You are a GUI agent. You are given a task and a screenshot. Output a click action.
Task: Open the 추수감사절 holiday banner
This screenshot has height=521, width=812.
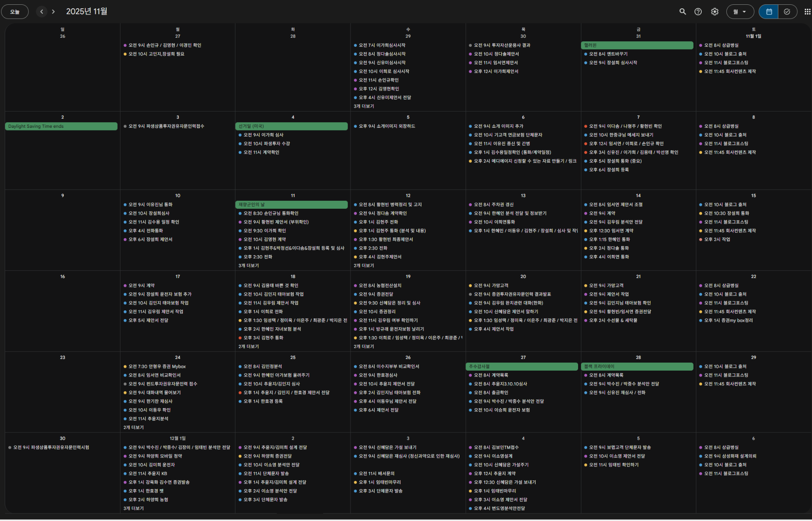click(x=522, y=367)
